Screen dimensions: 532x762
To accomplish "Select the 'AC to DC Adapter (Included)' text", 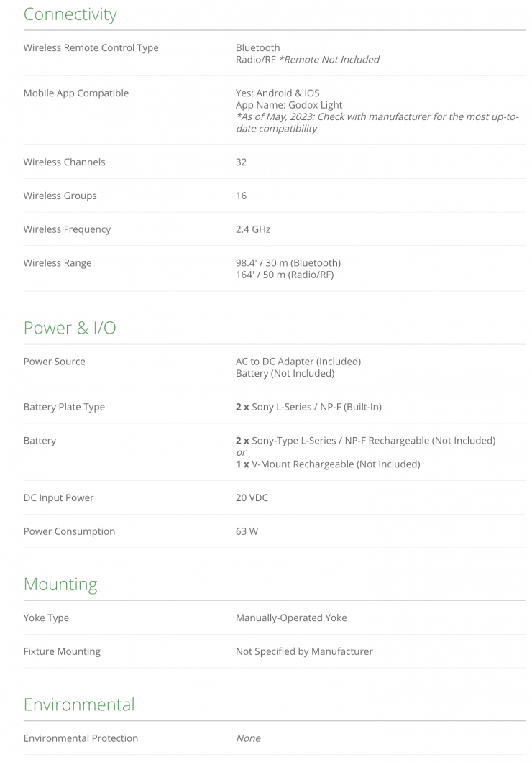I will coord(298,361).
